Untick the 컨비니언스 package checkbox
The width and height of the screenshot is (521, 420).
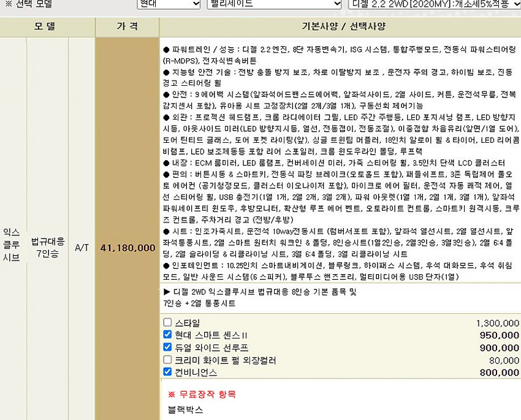coord(167,372)
